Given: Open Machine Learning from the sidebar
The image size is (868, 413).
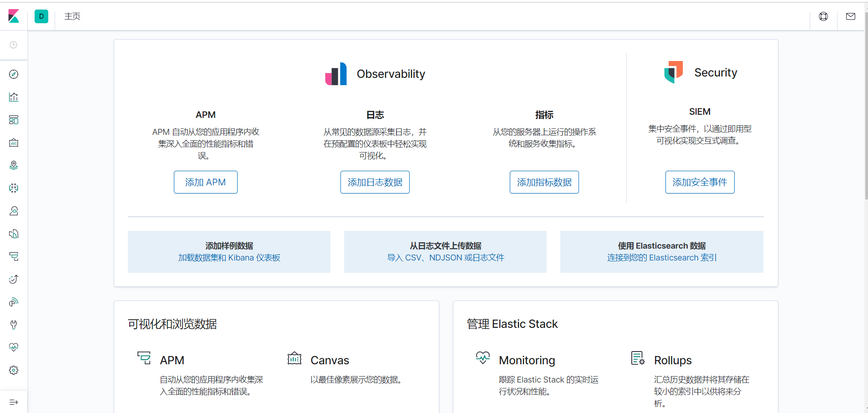Looking at the screenshot, I should coord(14,188).
